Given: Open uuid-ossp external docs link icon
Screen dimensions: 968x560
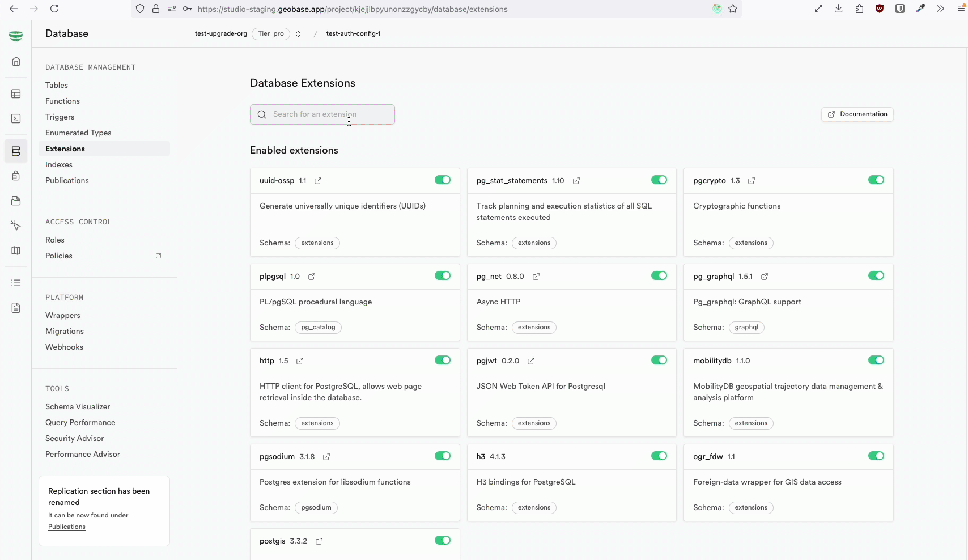Looking at the screenshot, I should pyautogui.click(x=318, y=181).
